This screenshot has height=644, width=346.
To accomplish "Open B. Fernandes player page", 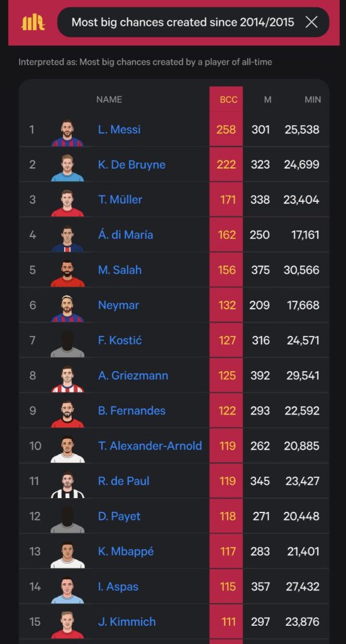I will pyautogui.click(x=132, y=411).
